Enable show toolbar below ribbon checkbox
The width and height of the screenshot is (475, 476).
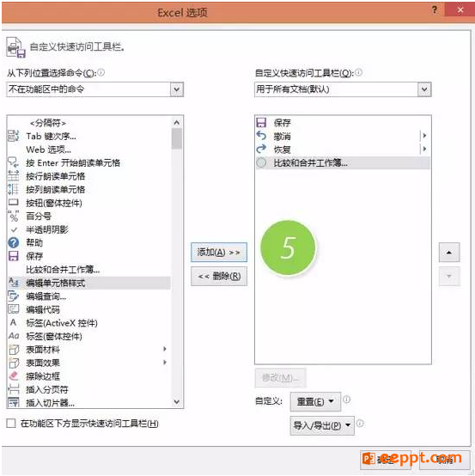tap(11, 424)
